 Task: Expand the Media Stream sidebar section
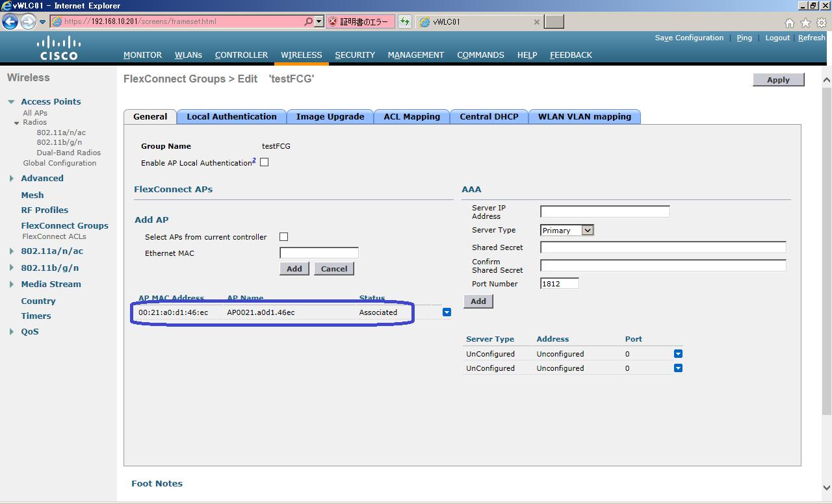[x=11, y=284]
